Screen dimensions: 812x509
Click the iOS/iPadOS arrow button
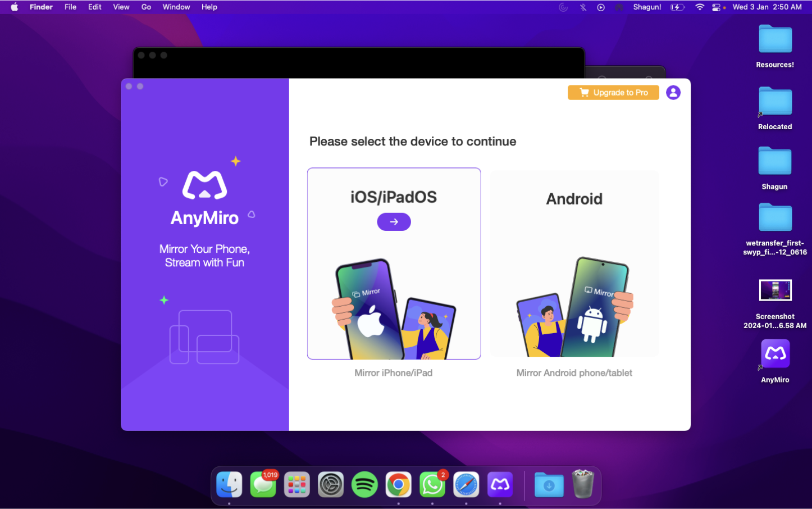[x=394, y=222]
